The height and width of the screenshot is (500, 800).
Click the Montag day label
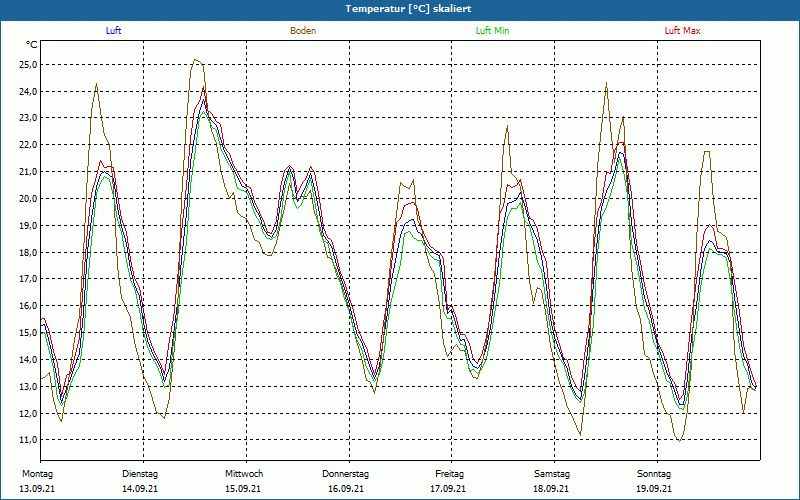[x=37, y=474]
